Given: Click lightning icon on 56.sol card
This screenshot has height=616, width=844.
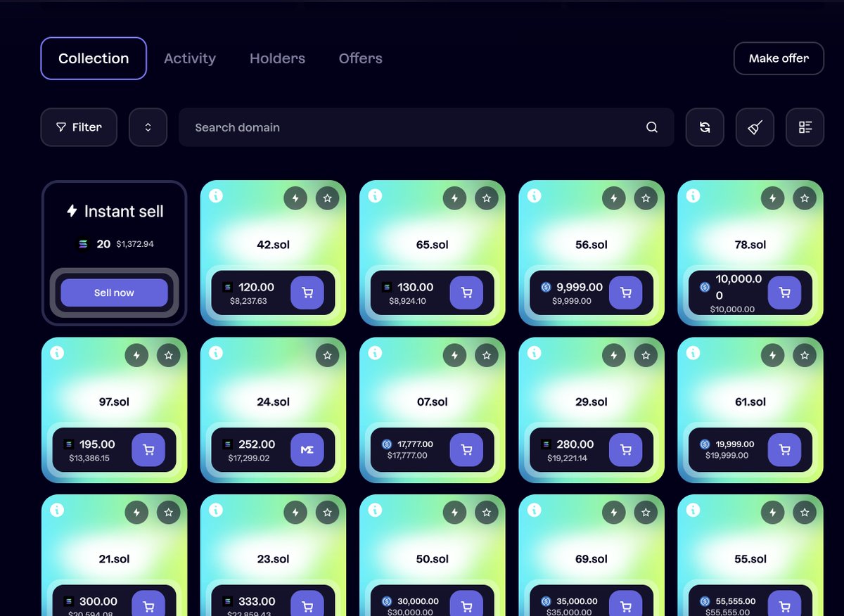Looking at the screenshot, I should 613,198.
